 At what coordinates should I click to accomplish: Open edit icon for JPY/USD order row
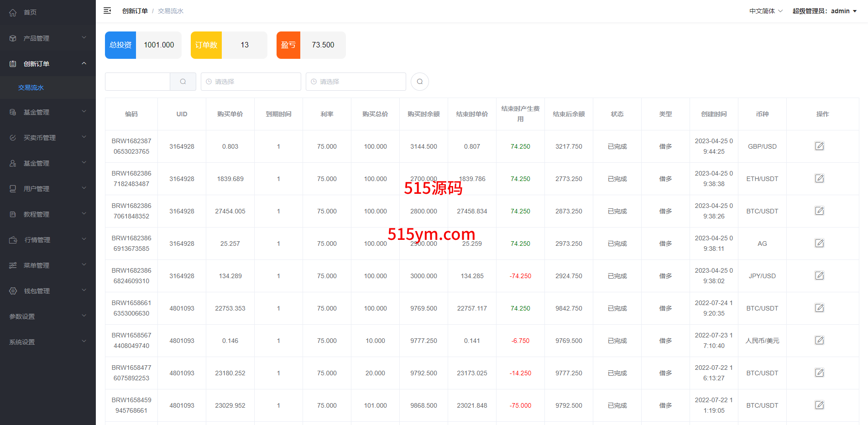[x=819, y=275]
